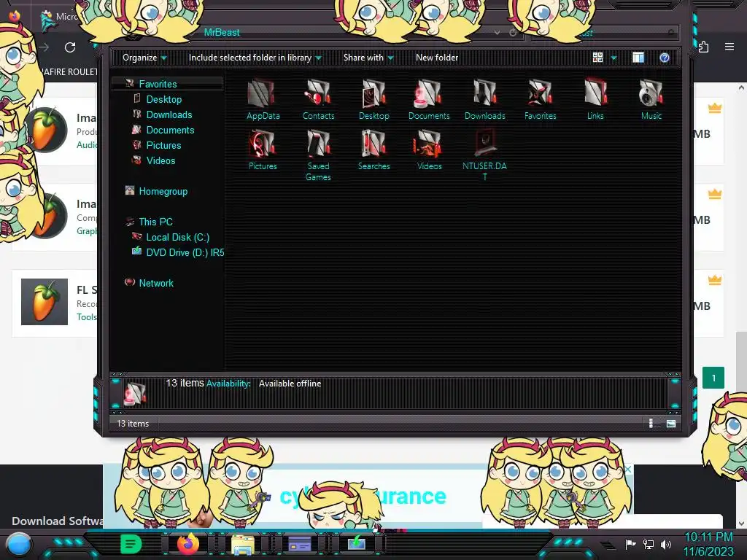Open the Share with dropdown
747x560 pixels.
pyautogui.click(x=368, y=58)
